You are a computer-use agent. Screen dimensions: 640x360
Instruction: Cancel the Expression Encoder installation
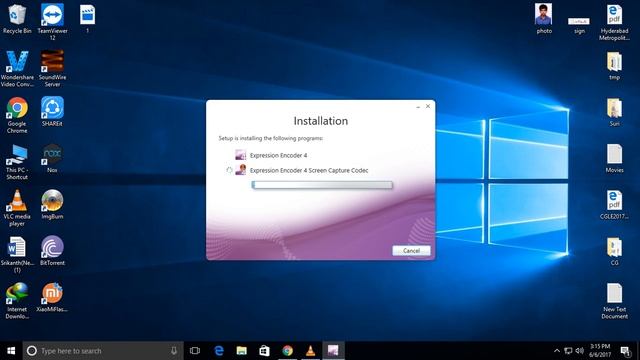pos(411,251)
